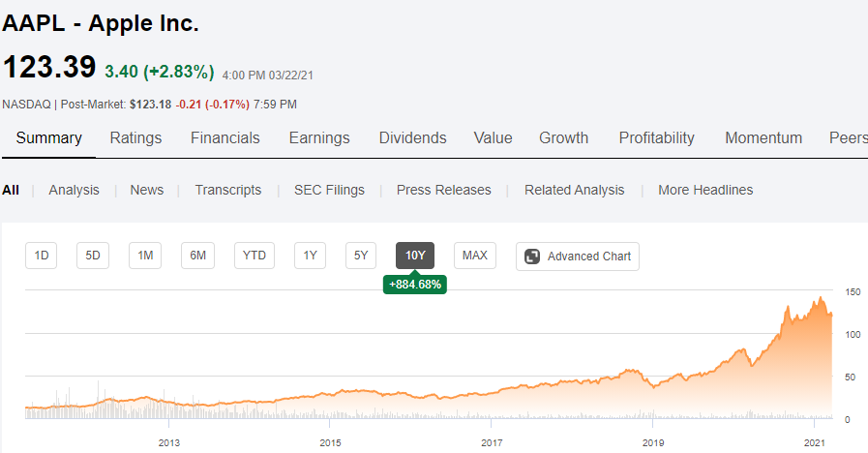Open Press Releases filter
Viewport: 868px width, 453px height.
click(x=443, y=190)
